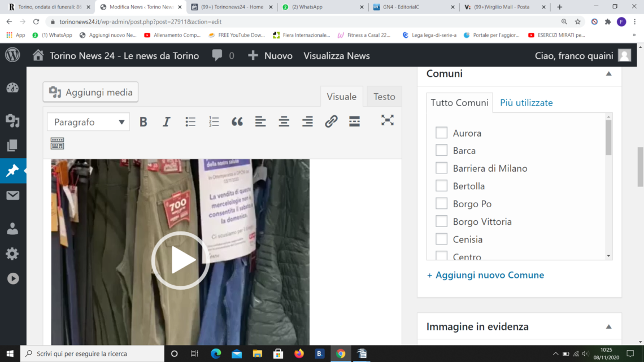Create a numbered list
This screenshot has height=362, width=644.
pos(214,122)
